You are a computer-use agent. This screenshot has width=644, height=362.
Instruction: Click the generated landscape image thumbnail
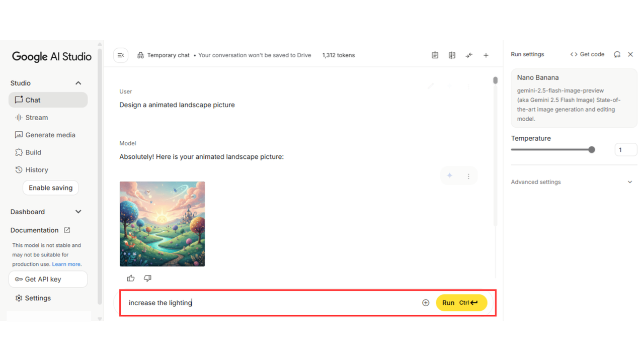pyautogui.click(x=162, y=224)
